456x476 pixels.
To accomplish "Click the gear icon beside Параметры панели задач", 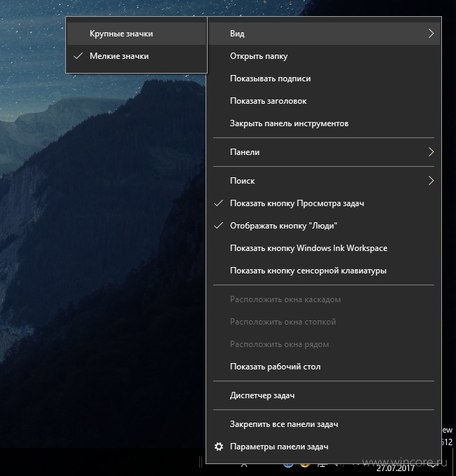I will point(219,447).
